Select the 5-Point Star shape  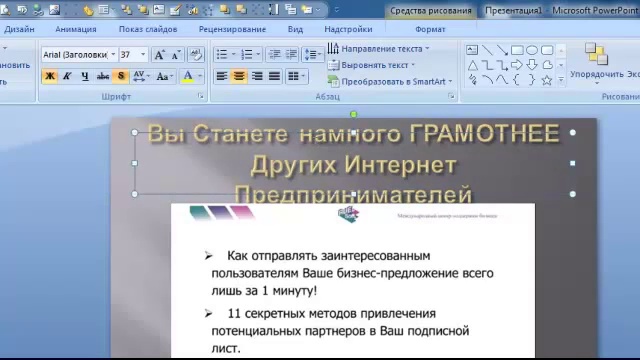[x=547, y=80]
